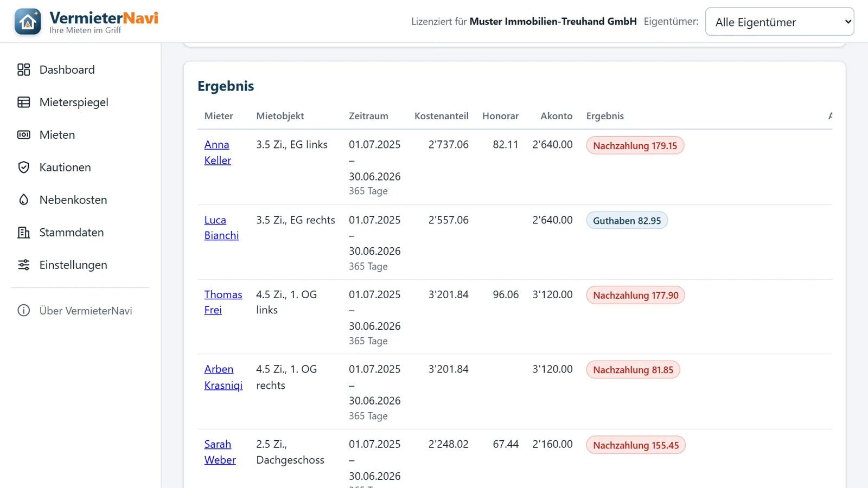Click the Einstellungen sliders icon

[24, 265]
